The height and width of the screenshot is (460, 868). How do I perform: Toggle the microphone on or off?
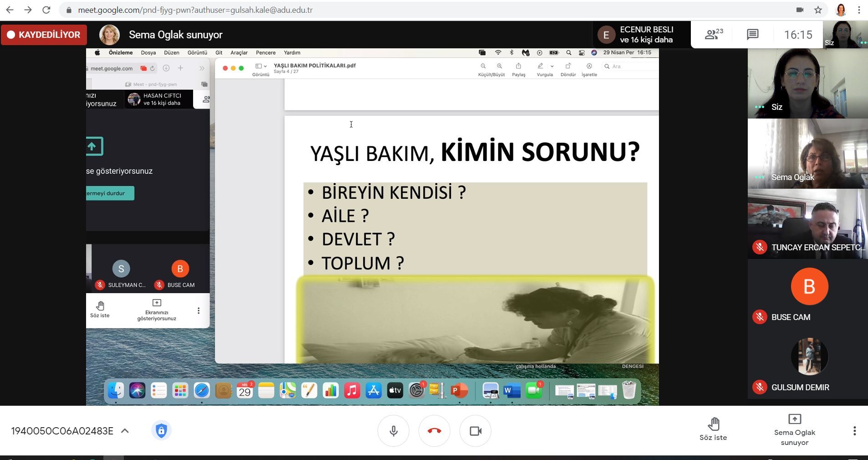pyautogui.click(x=393, y=431)
